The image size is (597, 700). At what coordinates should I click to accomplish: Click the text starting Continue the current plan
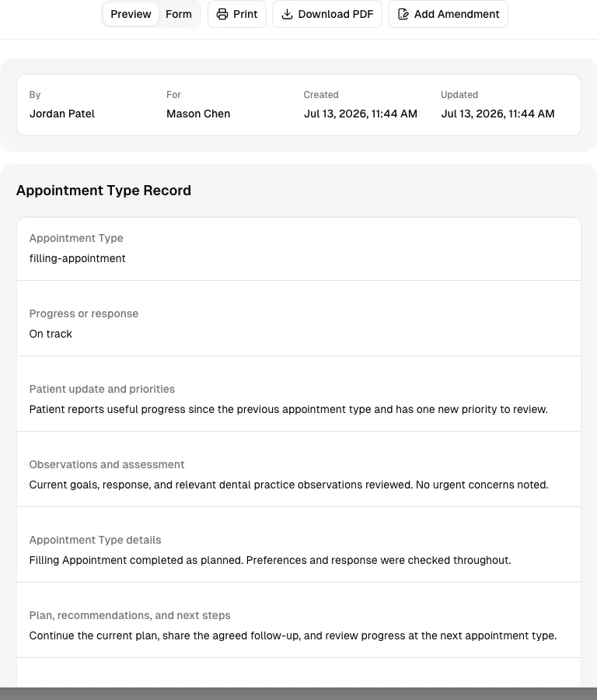pyautogui.click(x=293, y=635)
